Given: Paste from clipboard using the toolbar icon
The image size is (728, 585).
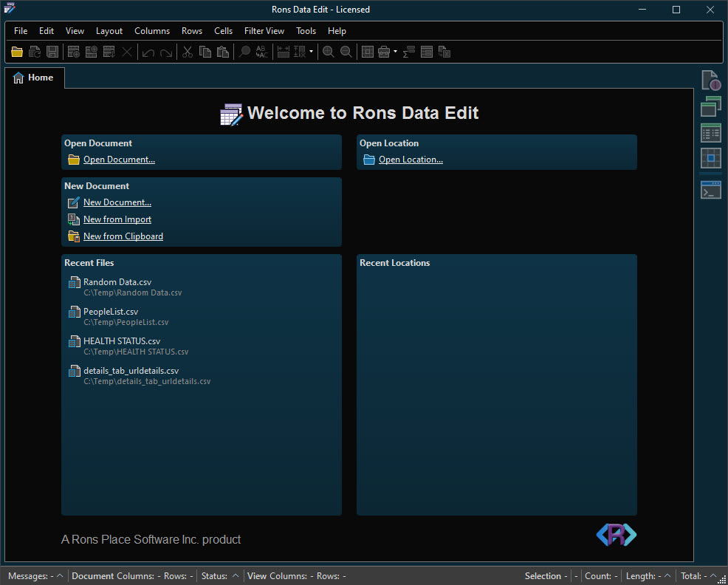Looking at the screenshot, I should pos(223,52).
